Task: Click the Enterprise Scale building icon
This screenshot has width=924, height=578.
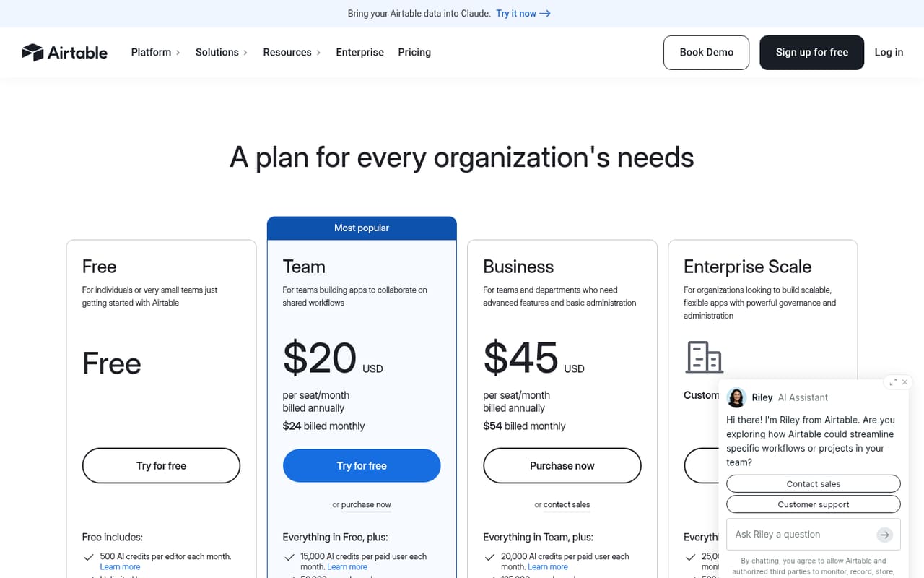Action: 704,357
